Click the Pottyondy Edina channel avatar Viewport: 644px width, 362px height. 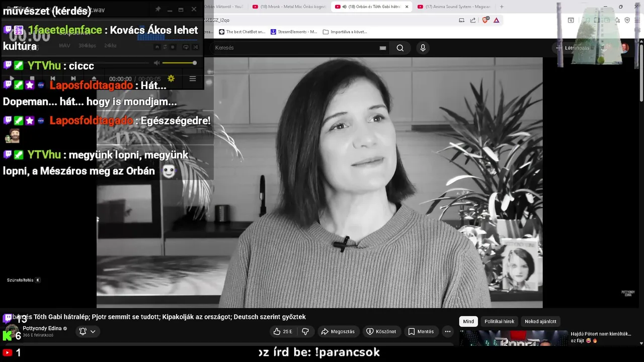click(12, 331)
